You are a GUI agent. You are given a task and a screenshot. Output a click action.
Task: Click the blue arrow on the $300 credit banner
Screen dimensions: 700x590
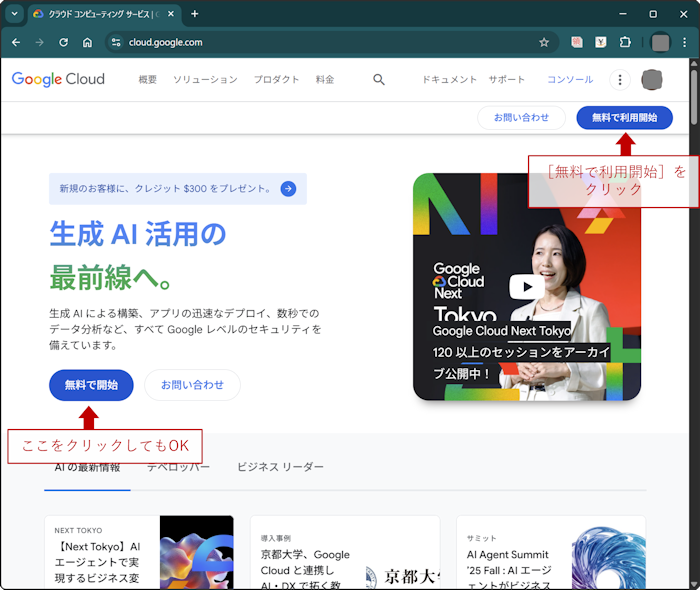288,188
